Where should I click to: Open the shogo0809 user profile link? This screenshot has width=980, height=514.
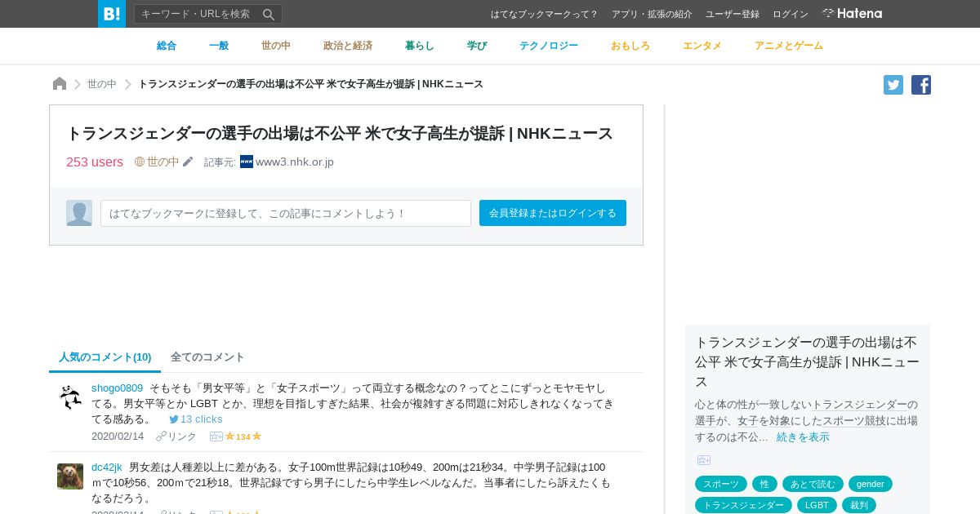(x=117, y=388)
